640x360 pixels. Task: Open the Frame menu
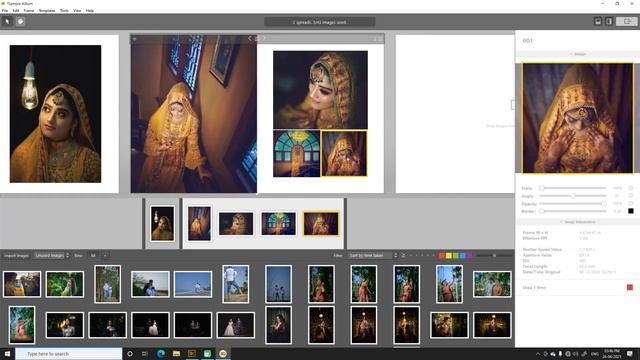point(29,10)
